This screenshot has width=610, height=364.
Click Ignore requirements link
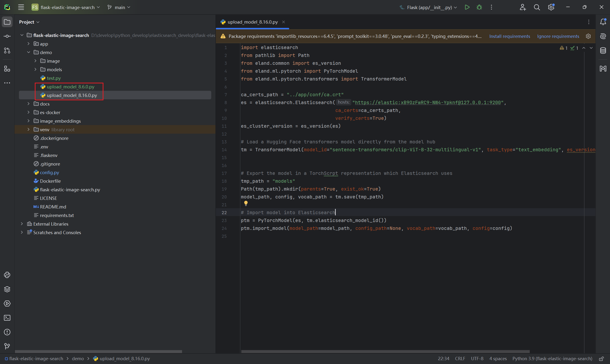tap(558, 36)
